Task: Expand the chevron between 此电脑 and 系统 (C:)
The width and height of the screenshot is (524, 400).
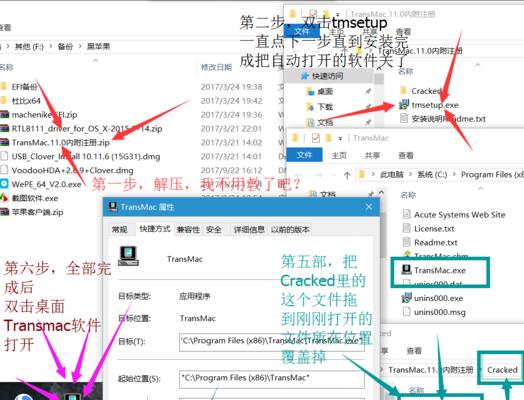Action: pyautogui.click(x=411, y=174)
